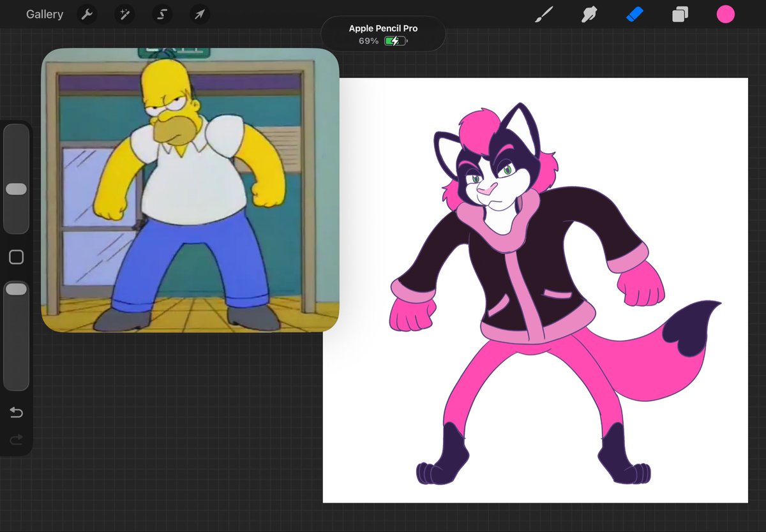The image size is (766, 532).
Task: Open the Adjustments magic wand menu
Action: coord(124,14)
